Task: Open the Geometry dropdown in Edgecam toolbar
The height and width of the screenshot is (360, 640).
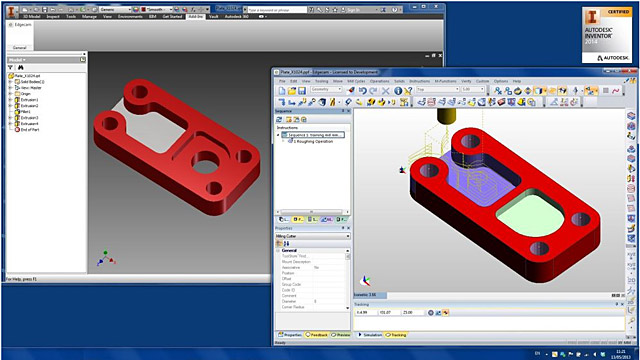Action: point(326,89)
